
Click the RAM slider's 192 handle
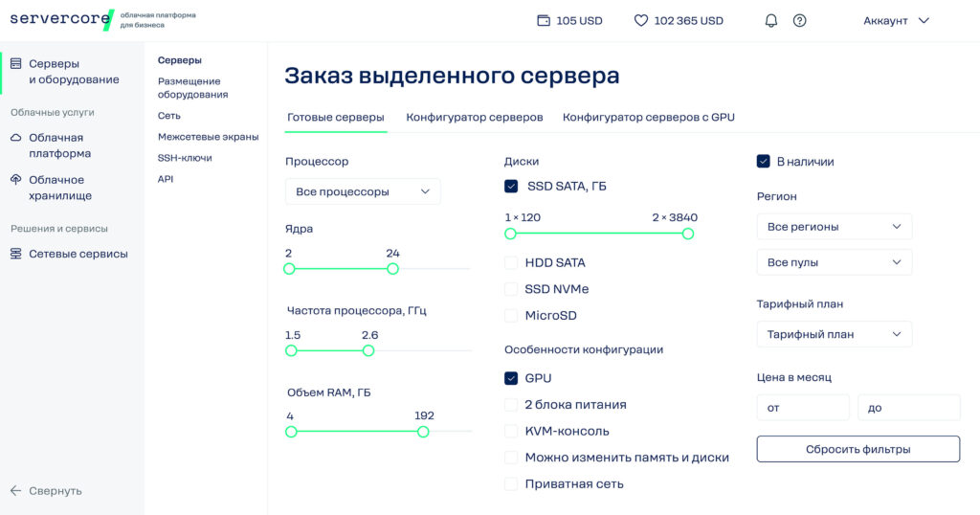tap(423, 432)
